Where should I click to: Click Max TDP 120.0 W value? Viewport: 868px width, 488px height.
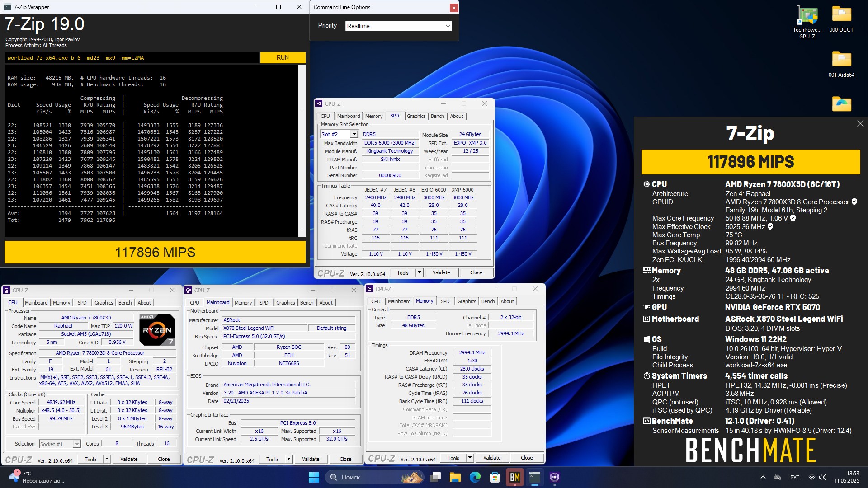(x=123, y=326)
